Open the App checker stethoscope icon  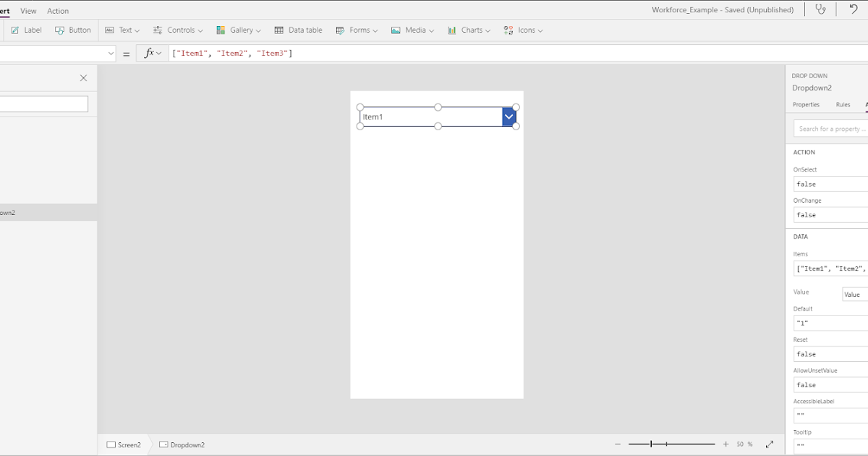click(x=821, y=9)
